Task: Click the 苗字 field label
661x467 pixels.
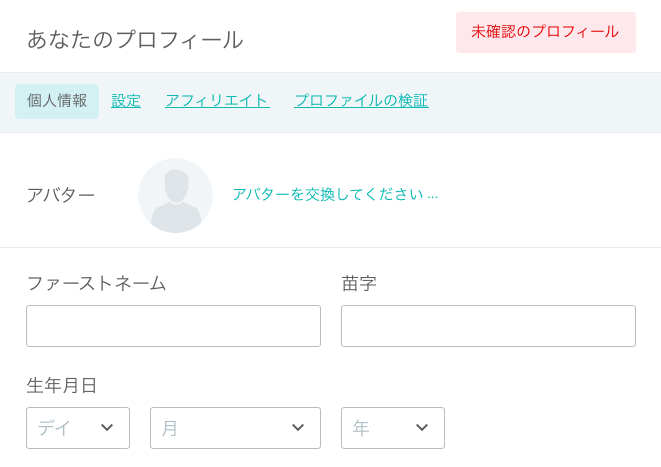Action: pyautogui.click(x=359, y=283)
